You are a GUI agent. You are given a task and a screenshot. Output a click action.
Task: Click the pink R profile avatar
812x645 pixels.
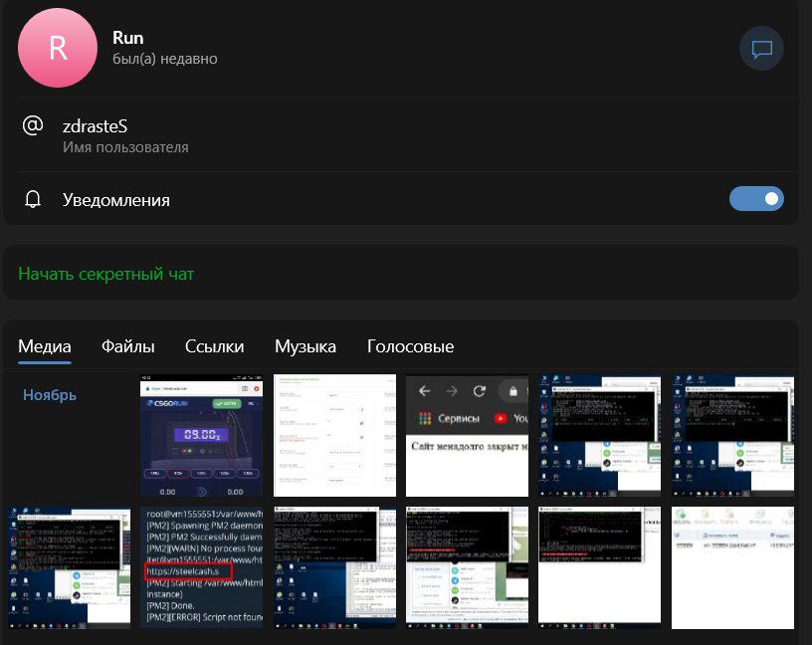tap(58, 48)
